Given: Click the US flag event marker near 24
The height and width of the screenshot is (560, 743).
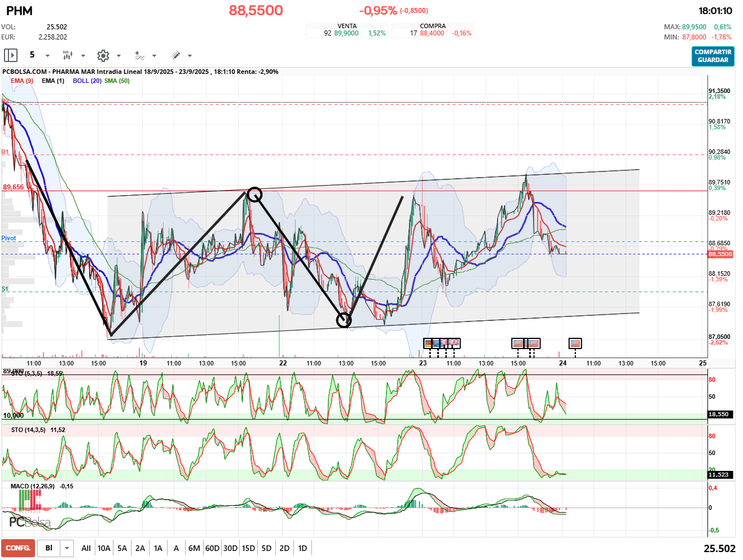Looking at the screenshot, I should 575,343.
